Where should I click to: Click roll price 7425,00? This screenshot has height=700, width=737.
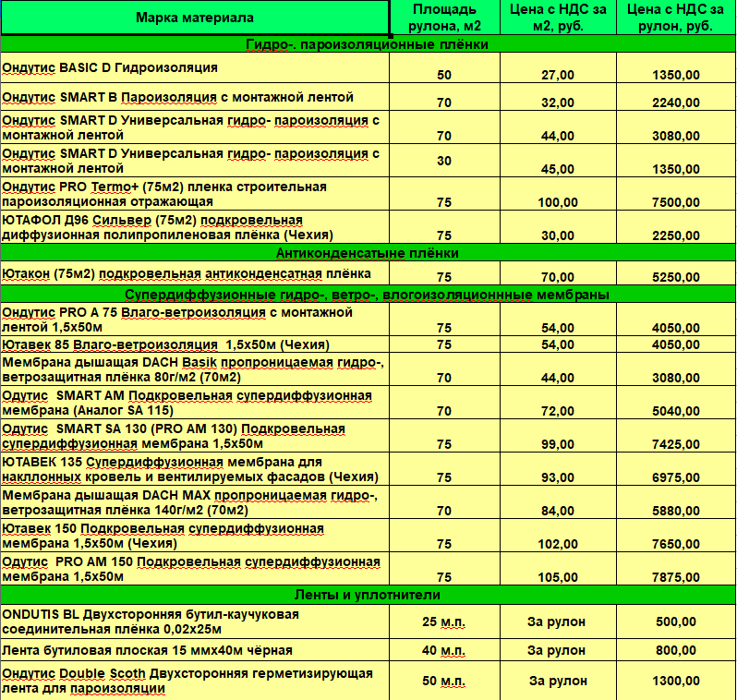676,444
